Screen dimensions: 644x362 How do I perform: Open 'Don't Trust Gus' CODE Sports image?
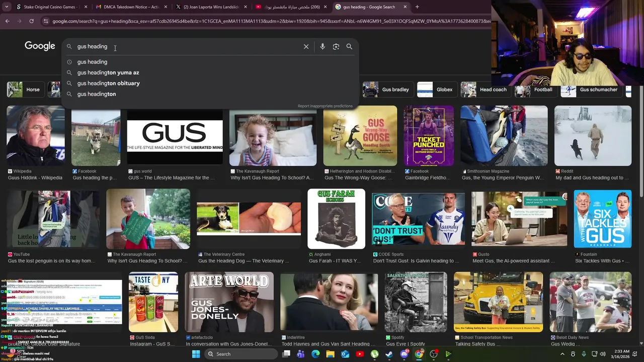point(418,219)
